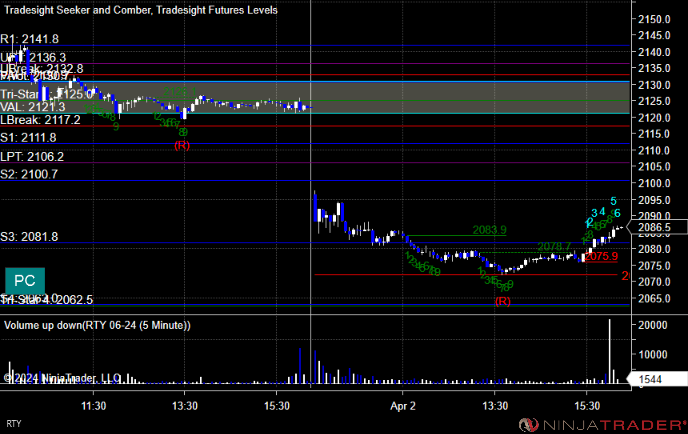The height and width of the screenshot is (434, 688).
Task: Select the S2: 2100.7 level label
Action: 29,174
